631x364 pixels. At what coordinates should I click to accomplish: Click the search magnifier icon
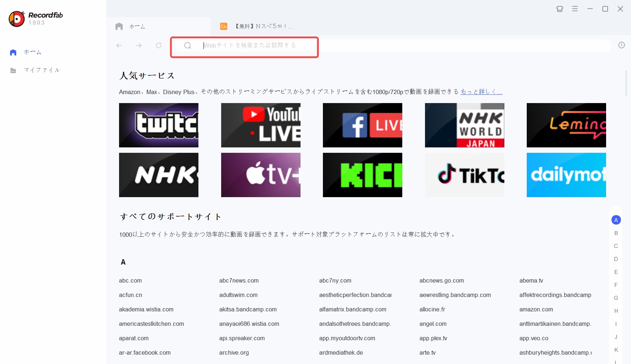(x=188, y=45)
